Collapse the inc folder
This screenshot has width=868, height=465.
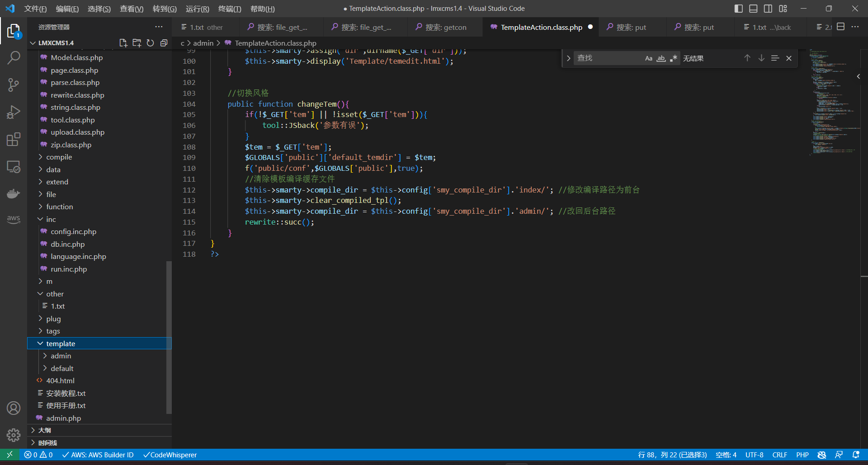tap(99, 219)
